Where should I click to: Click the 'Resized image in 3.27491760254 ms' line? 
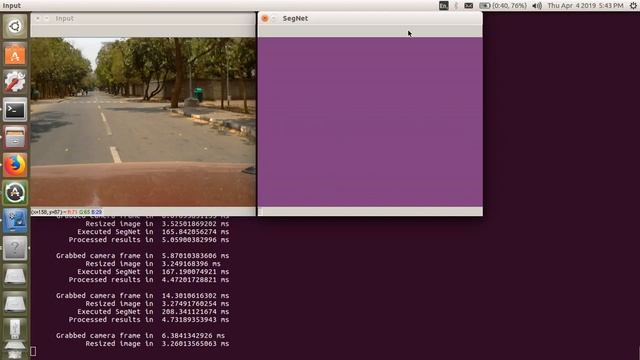click(x=157, y=304)
